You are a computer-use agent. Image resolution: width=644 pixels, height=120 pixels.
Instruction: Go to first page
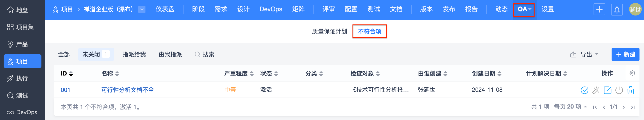click(595, 107)
